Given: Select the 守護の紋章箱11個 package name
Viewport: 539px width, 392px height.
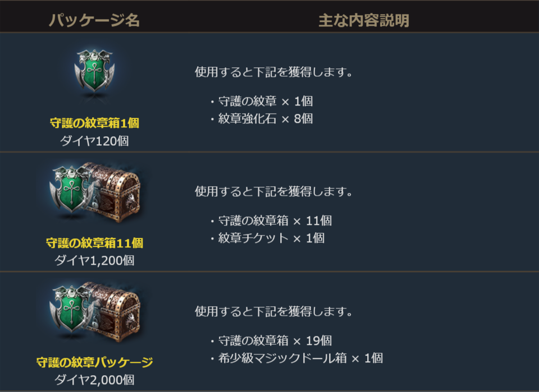Looking at the screenshot, I should (x=94, y=243).
